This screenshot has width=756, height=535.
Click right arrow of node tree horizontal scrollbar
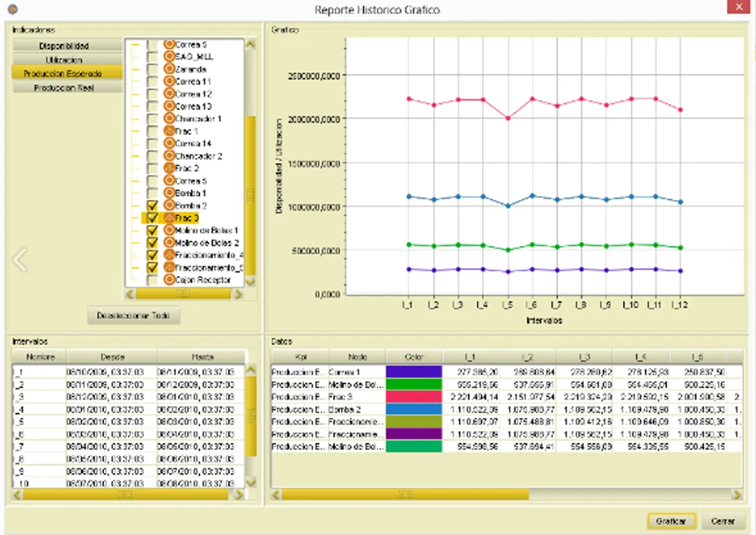(x=238, y=294)
